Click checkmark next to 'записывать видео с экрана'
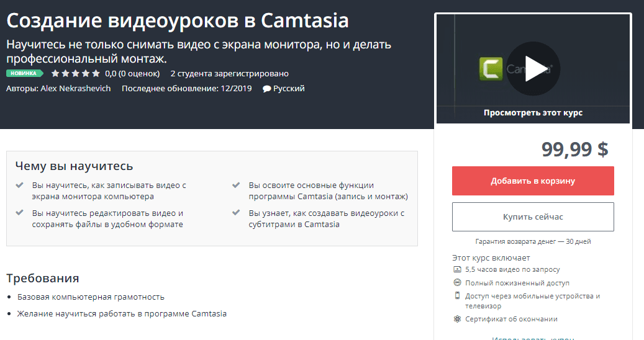Image resolution: width=644 pixels, height=340 pixels. (x=19, y=185)
